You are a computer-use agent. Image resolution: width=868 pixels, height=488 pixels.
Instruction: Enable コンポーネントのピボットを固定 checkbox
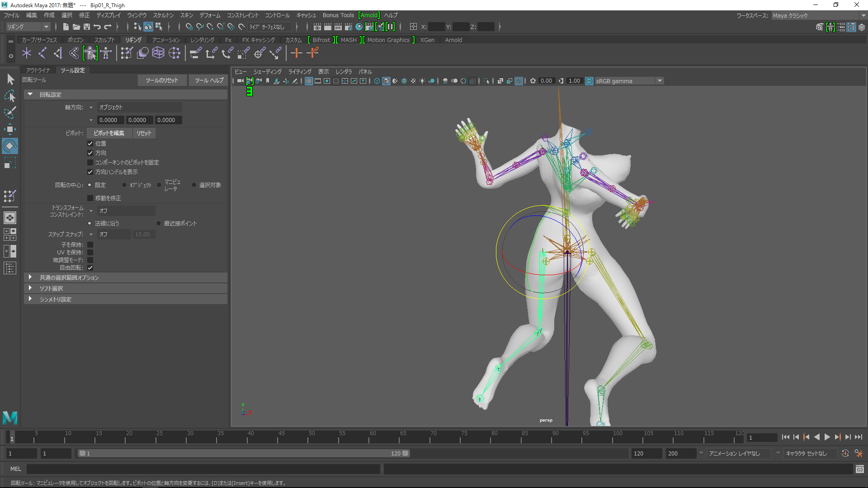tap(90, 163)
